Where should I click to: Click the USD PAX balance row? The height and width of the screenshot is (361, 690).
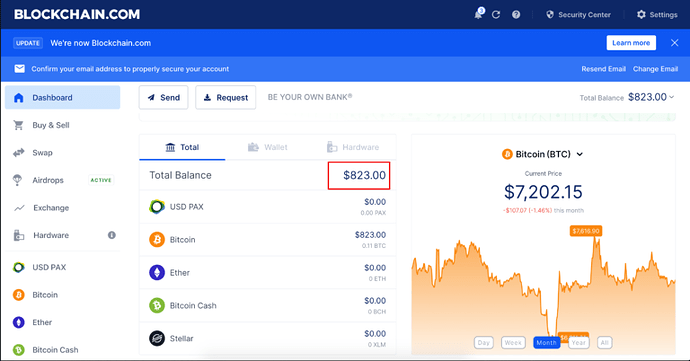268,207
